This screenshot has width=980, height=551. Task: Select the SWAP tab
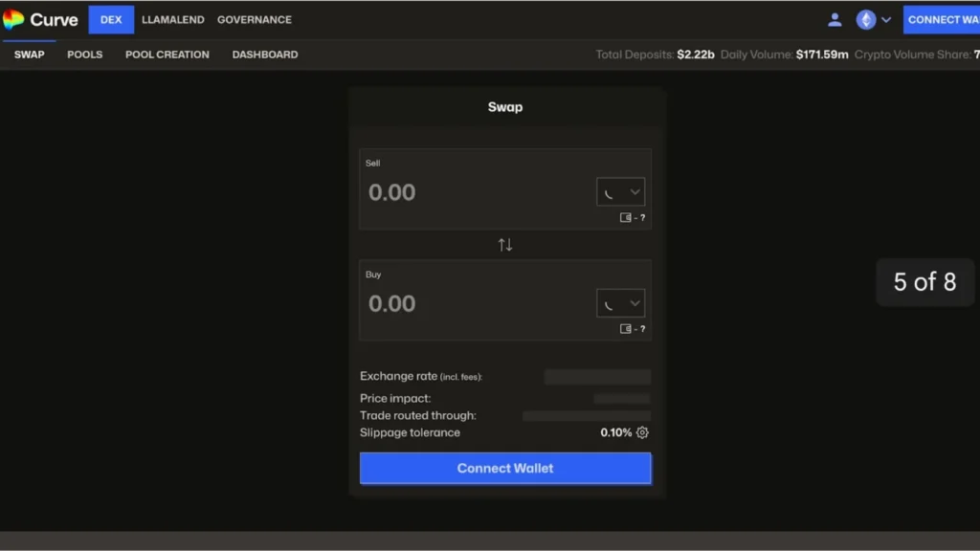coord(29,55)
